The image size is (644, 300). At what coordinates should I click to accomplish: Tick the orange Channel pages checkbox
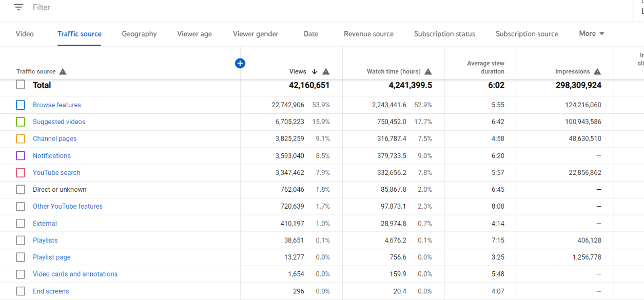[x=21, y=139]
